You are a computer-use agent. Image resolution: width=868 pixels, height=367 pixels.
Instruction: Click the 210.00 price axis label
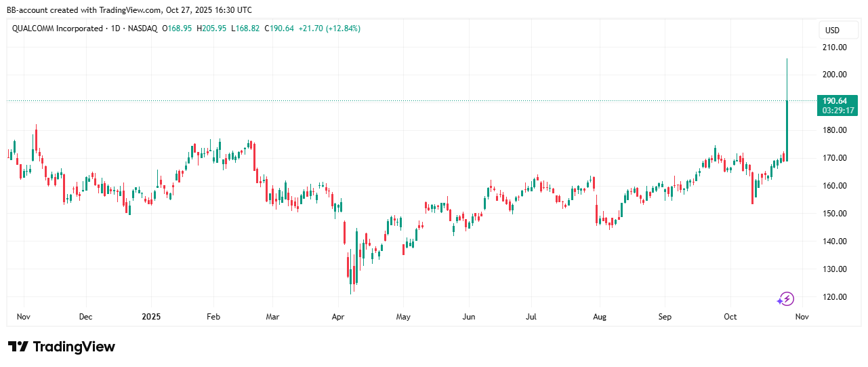(835, 47)
